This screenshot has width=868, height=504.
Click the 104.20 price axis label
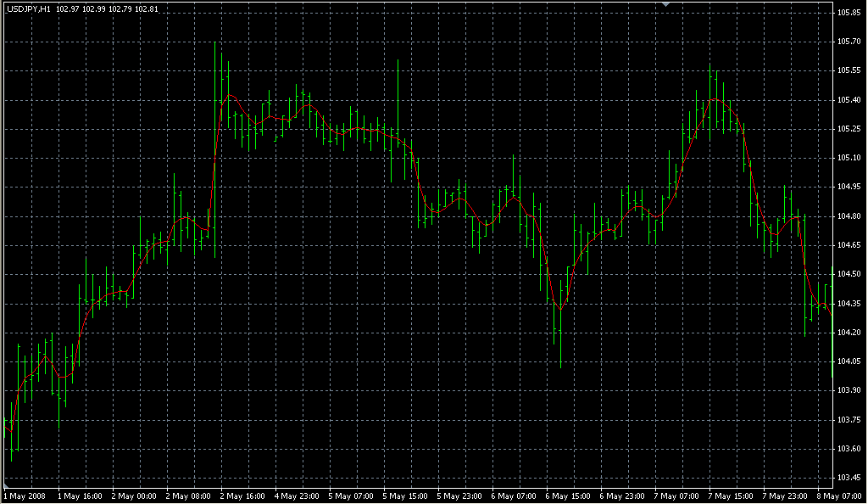point(849,333)
